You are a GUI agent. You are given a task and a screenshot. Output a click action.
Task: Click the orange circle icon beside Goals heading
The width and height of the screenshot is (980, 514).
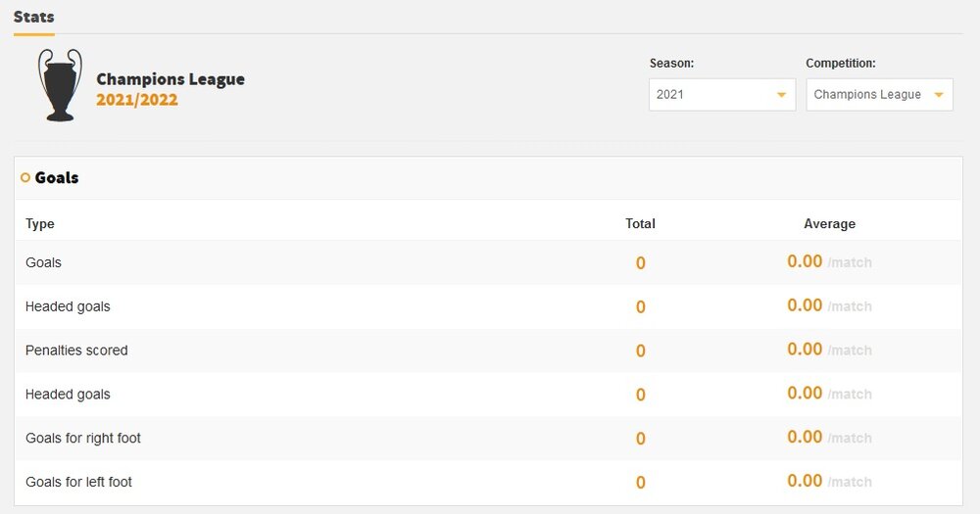tap(25, 178)
